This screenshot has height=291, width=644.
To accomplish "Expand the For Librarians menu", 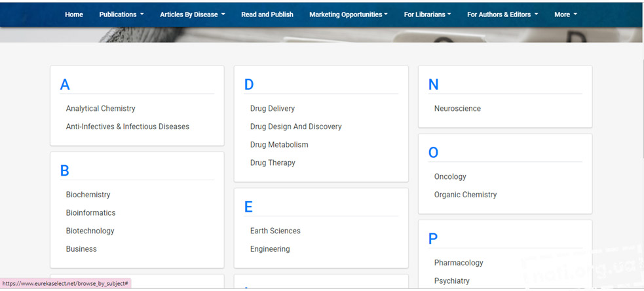I will 427,14.
